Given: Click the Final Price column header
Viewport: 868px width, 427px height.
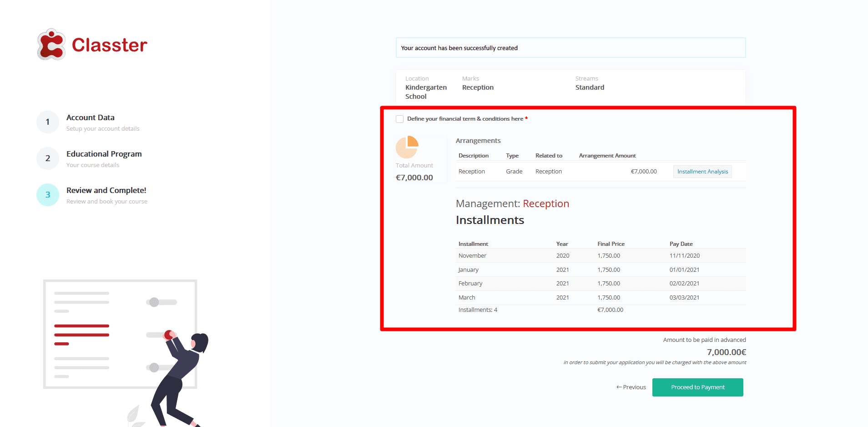Looking at the screenshot, I should click(x=611, y=244).
